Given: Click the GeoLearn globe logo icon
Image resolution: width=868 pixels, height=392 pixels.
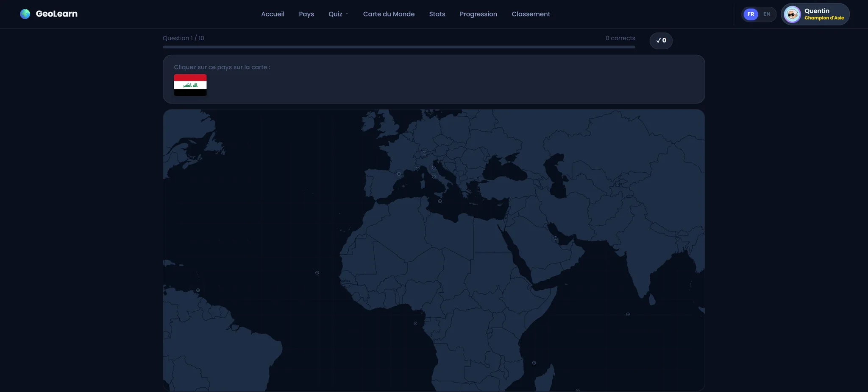Looking at the screenshot, I should point(25,14).
